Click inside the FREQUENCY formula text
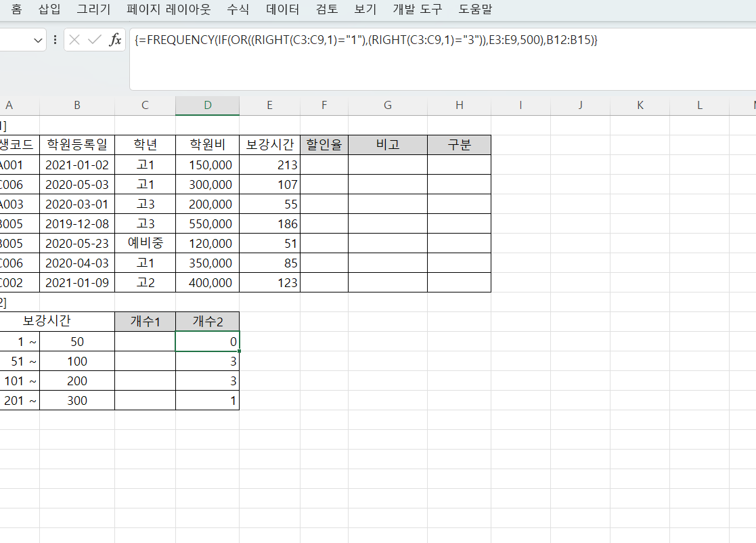 click(x=365, y=40)
